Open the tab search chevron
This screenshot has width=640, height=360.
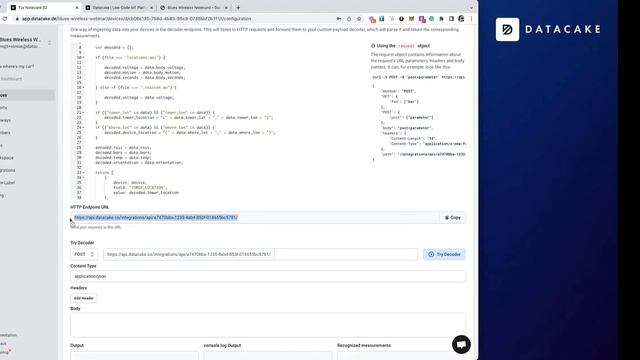(471, 8)
